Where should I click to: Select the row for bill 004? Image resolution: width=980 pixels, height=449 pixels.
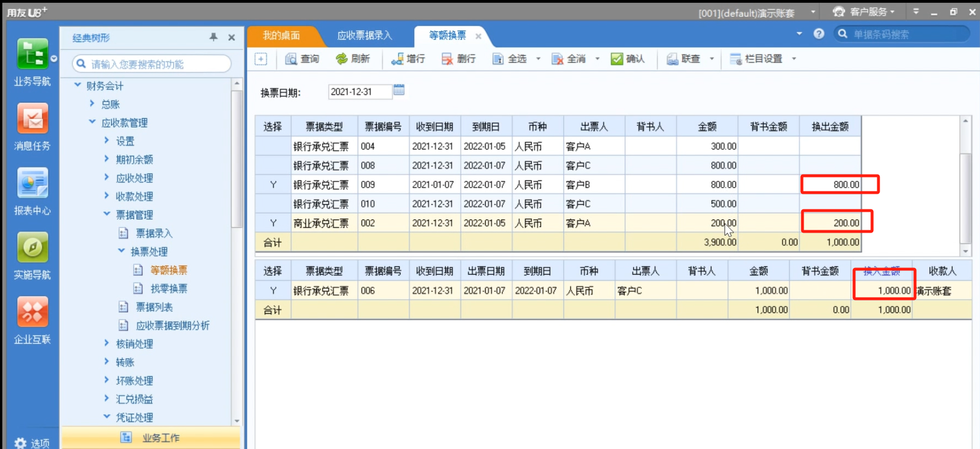(x=273, y=146)
